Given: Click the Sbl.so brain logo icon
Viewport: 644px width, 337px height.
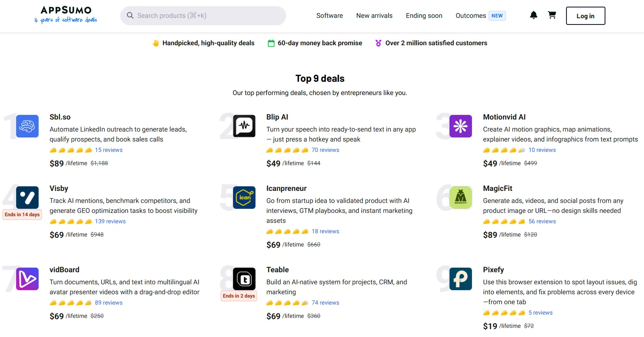Looking at the screenshot, I should pos(27,126).
